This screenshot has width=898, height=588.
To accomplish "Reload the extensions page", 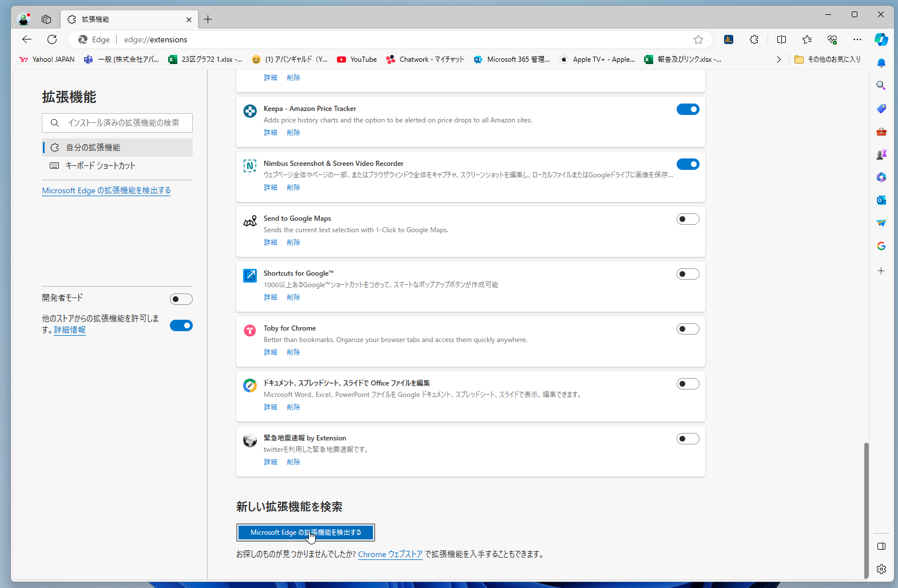I will (52, 39).
